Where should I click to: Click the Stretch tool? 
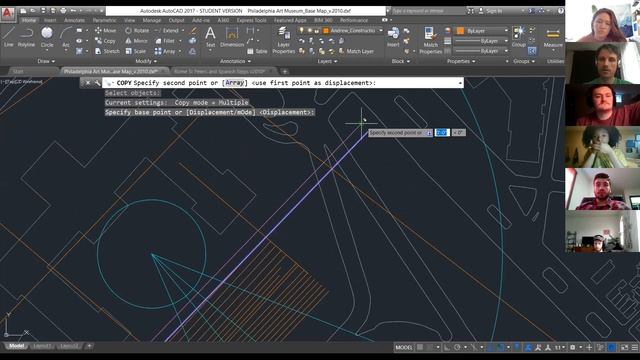(107, 51)
